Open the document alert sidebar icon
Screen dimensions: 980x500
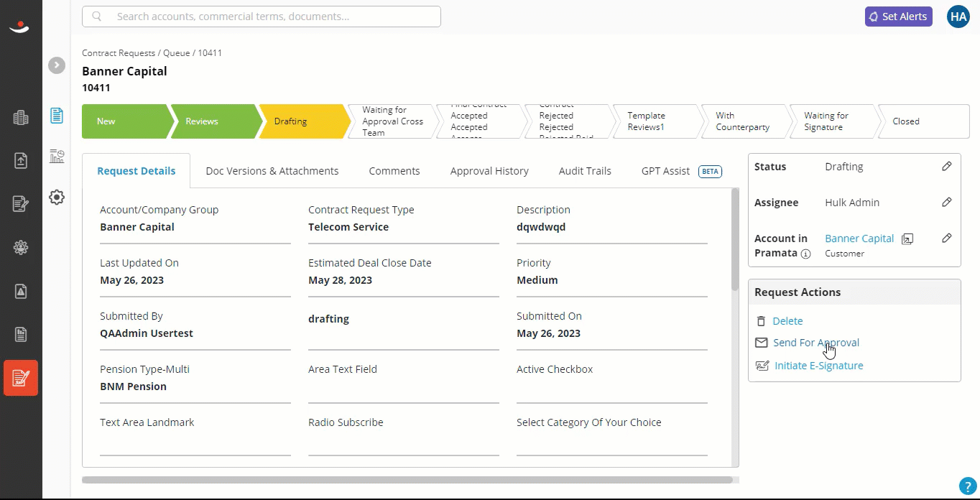click(21, 291)
